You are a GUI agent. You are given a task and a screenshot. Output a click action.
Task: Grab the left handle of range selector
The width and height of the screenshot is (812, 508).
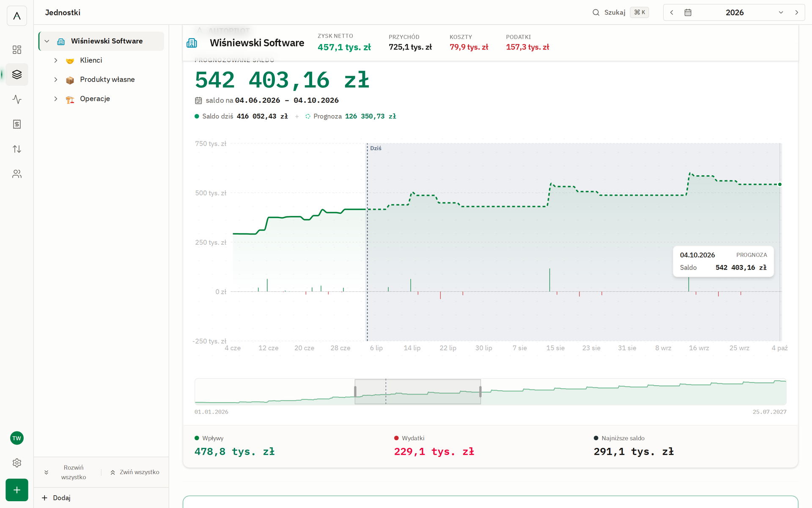tap(355, 392)
